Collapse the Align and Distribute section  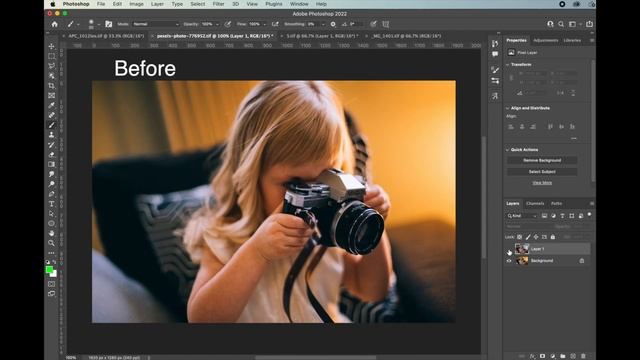[x=508, y=108]
